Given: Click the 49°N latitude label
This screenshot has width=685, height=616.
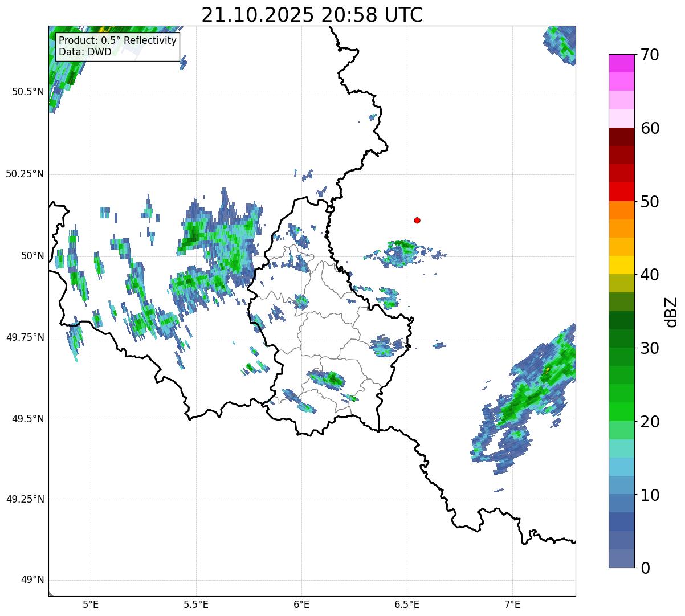Looking at the screenshot, I should pyautogui.click(x=33, y=580).
